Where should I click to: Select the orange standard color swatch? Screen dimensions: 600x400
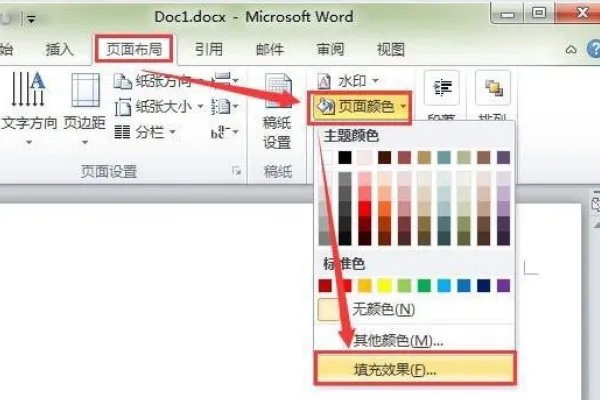point(365,286)
